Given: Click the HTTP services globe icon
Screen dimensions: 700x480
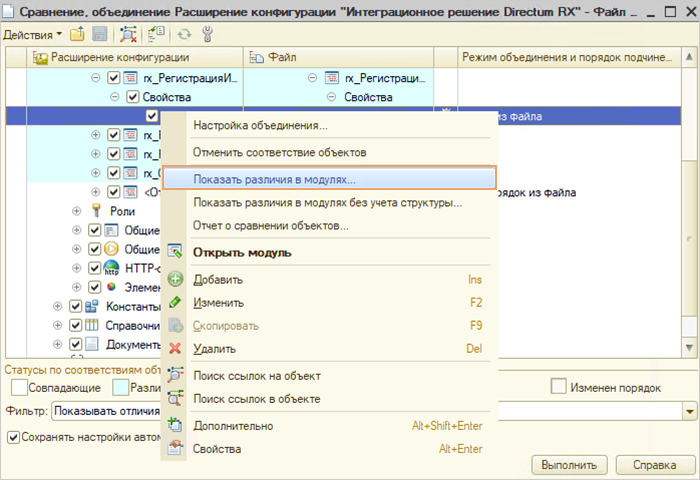Looking at the screenshot, I should click(x=111, y=267).
